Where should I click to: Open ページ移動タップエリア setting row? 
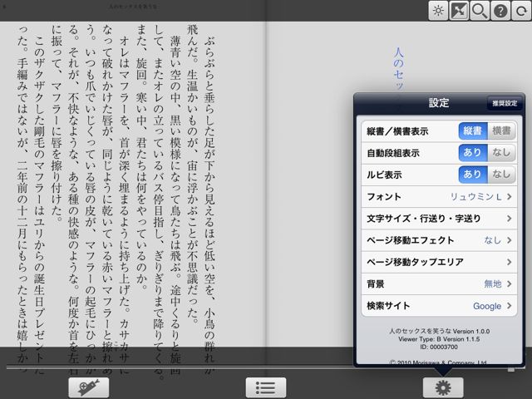pos(439,262)
